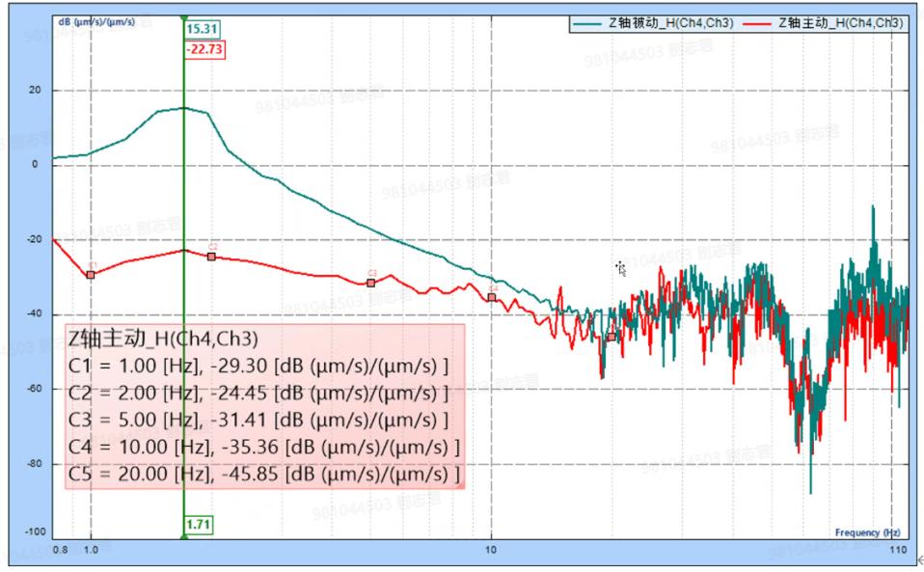
Task: Click the marker table title Z轴主动_H(Ch4,Ch3)
Action: 163,338
